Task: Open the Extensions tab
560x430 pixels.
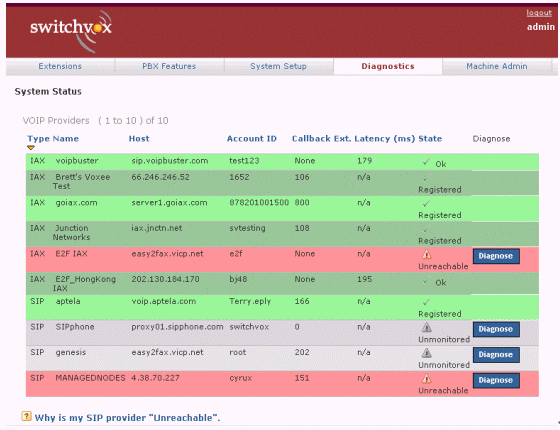Action: click(x=60, y=66)
